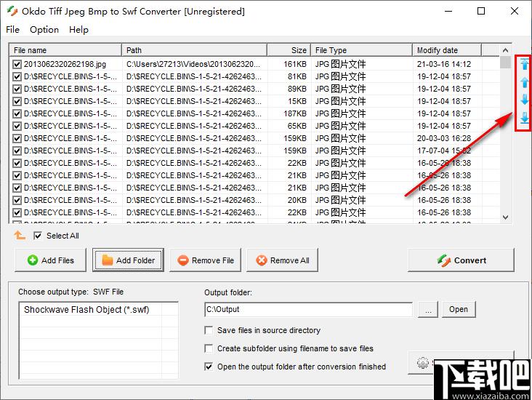
Task: Disable Open the output folder after conversion
Action: tap(209, 367)
